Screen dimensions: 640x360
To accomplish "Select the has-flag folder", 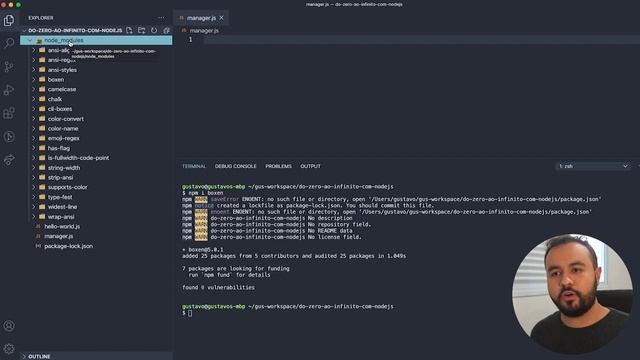I will tap(96, 148).
